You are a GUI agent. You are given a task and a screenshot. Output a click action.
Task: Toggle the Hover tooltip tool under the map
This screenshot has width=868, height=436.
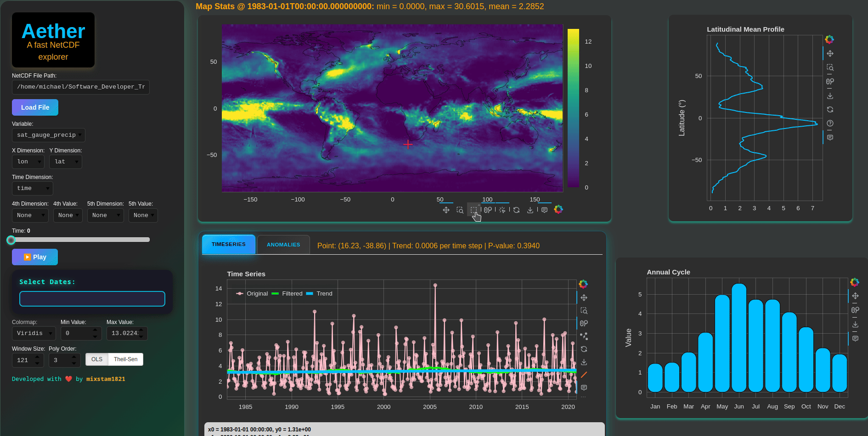(544, 210)
